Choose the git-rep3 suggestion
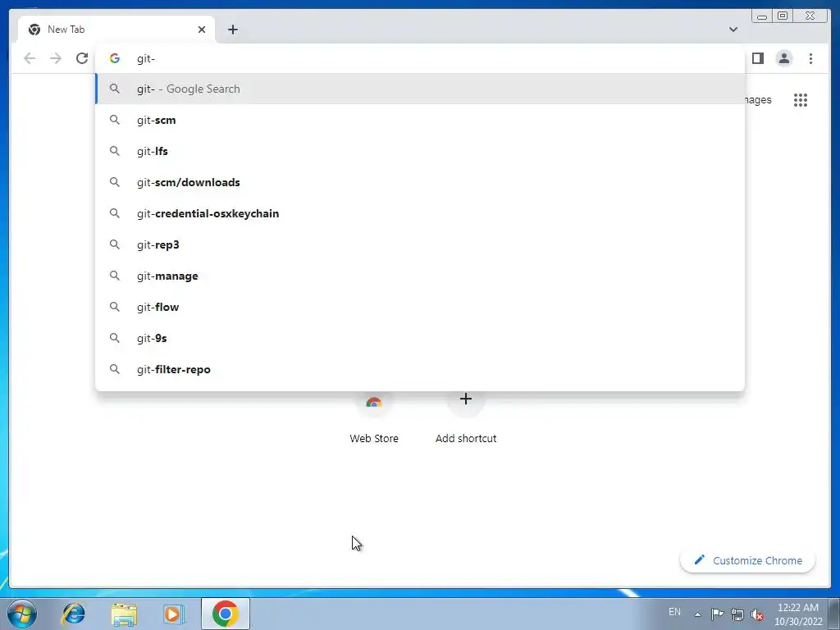The width and height of the screenshot is (840, 630). click(420, 244)
